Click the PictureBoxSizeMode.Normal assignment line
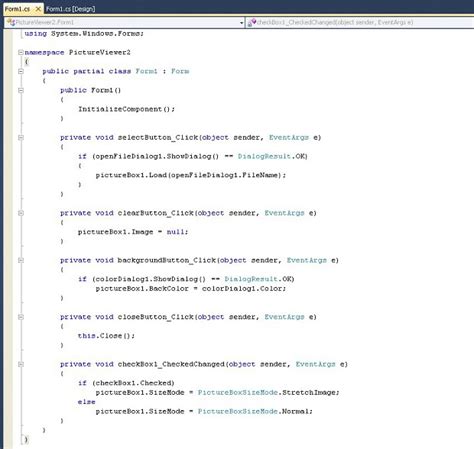The width and height of the screenshot is (474, 449). click(x=204, y=411)
